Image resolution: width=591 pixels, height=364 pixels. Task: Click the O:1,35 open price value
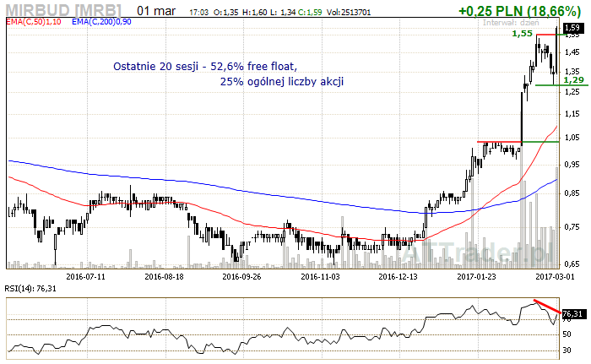coord(226,13)
